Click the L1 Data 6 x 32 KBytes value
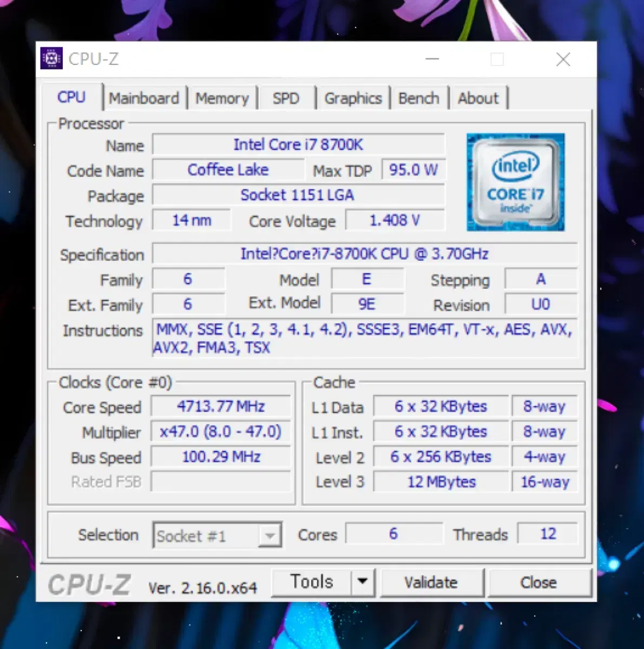644x649 pixels. point(441,406)
